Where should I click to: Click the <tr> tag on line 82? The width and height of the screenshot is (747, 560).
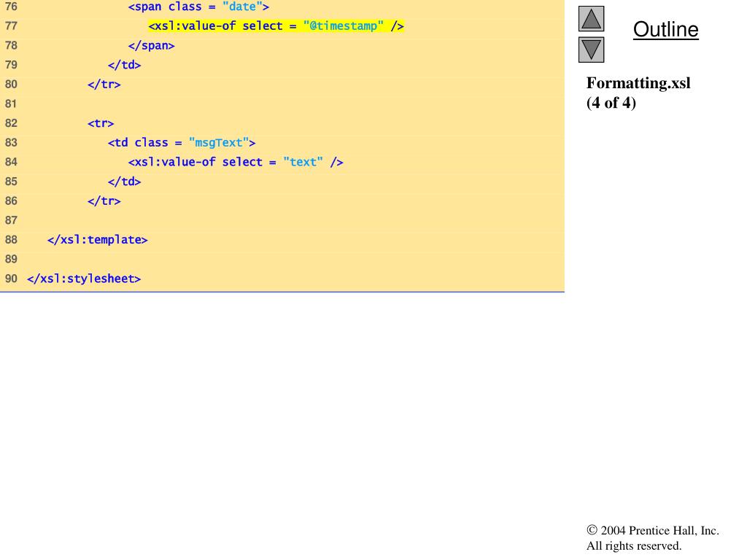(101, 123)
